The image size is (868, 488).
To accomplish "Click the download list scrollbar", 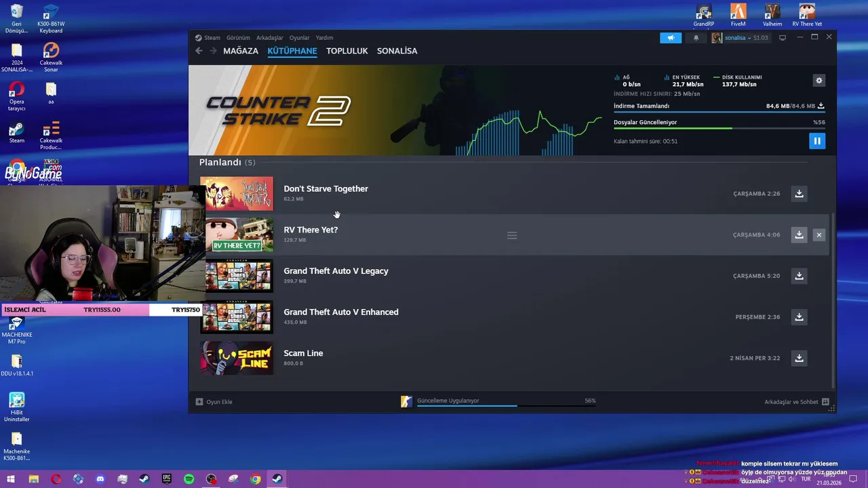I will (x=832, y=300).
